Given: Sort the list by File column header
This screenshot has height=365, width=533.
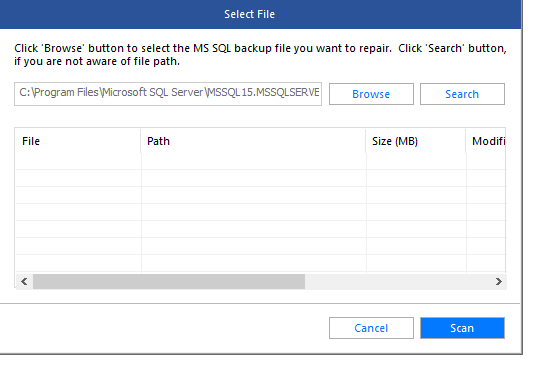Looking at the screenshot, I should click(78, 141).
